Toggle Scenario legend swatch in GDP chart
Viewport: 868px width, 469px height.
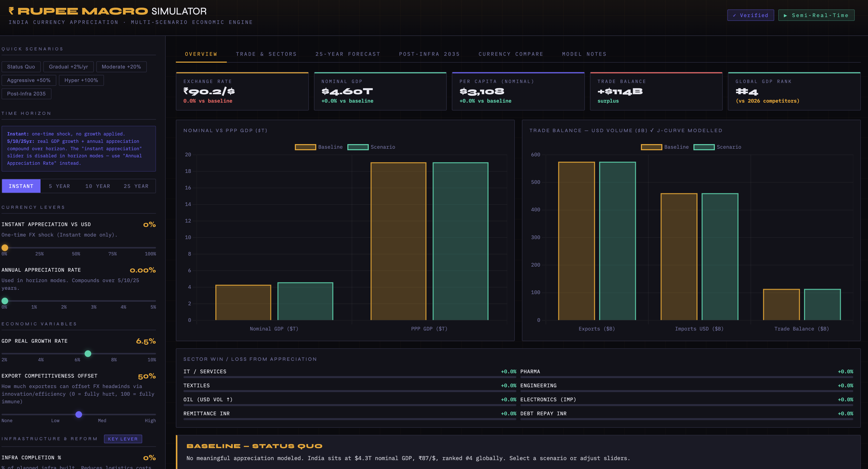pyautogui.click(x=358, y=147)
